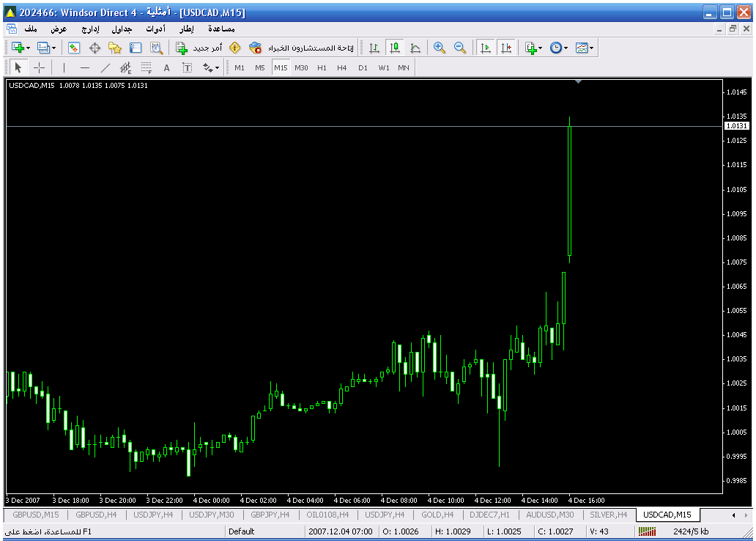The height and width of the screenshot is (541, 756).
Task: Click the Zoom In magnifier icon
Action: 440,48
